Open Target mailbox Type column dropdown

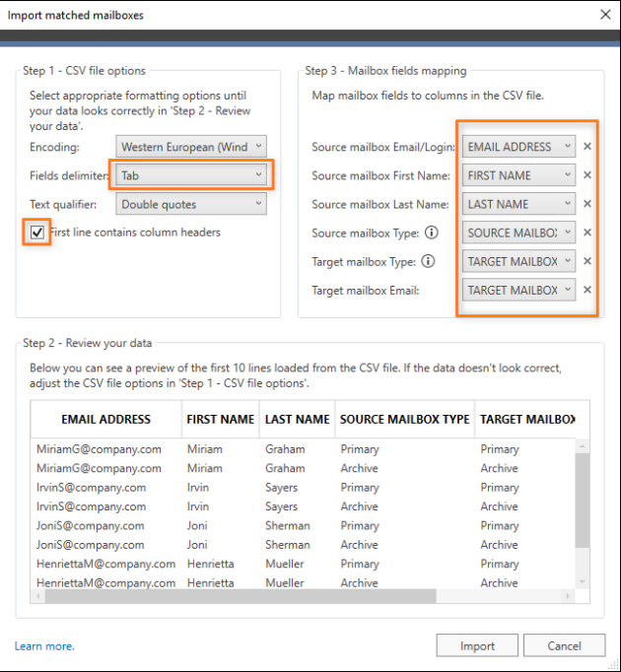coord(518,261)
